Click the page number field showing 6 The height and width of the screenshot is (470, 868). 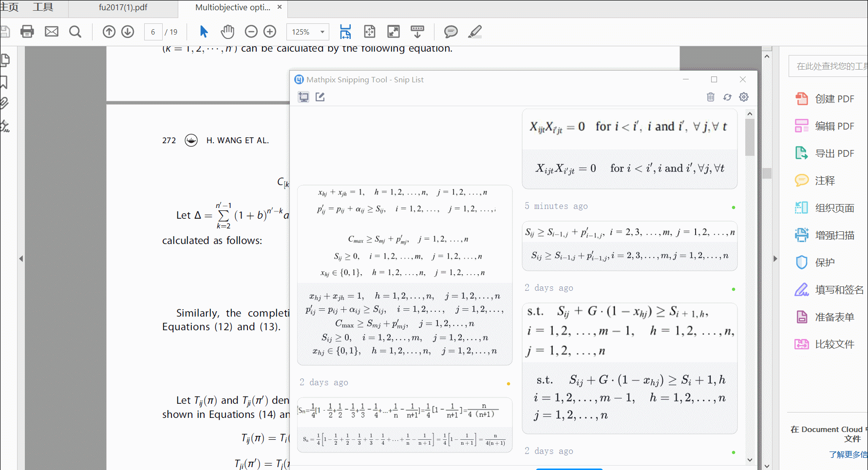(153, 32)
